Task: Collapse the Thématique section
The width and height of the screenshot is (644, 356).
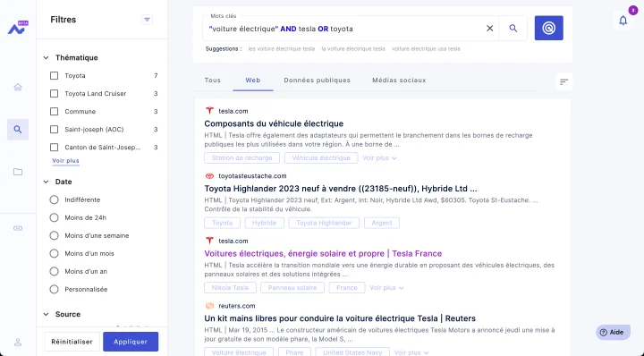Action: click(46, 58)
